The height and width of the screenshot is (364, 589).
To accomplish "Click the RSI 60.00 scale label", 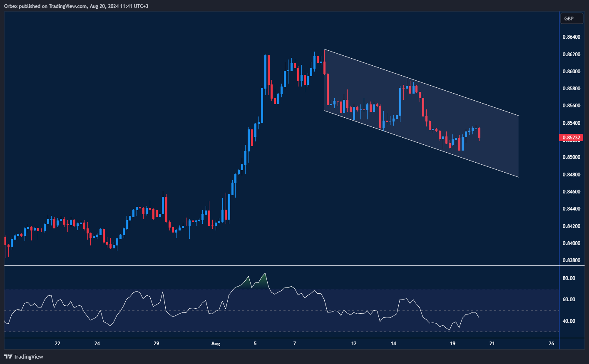I will 569,300.
